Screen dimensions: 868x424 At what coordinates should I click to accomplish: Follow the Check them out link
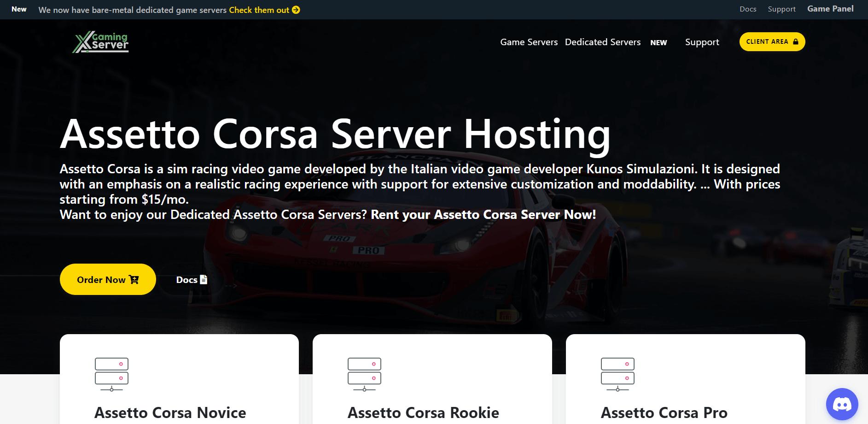(x=264, y=10)
